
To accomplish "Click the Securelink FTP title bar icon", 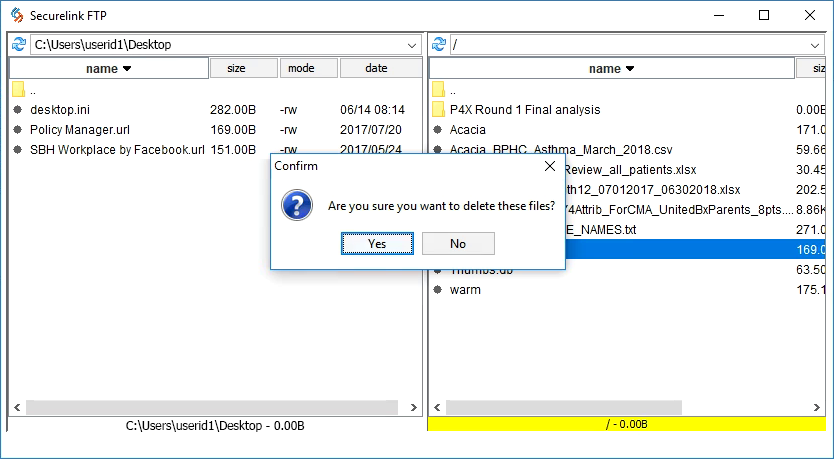I will 16,15.
